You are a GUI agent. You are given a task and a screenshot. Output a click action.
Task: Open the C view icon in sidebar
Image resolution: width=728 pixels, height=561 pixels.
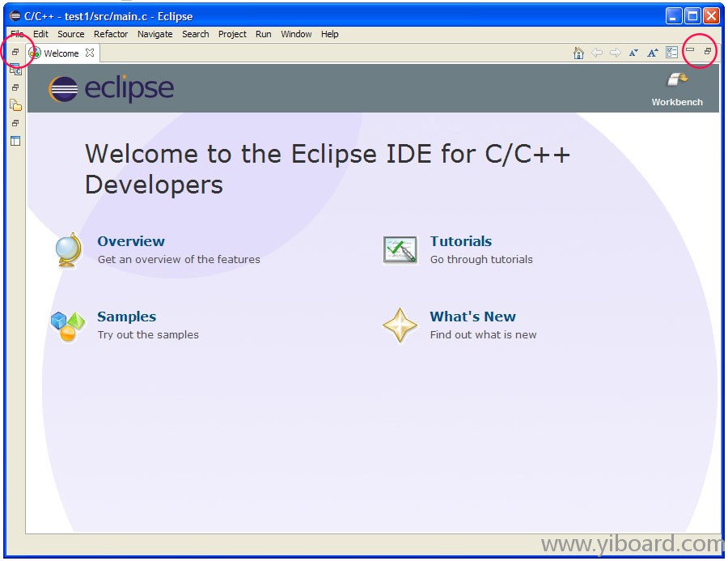pyautogui.click(x=15, y=70)
